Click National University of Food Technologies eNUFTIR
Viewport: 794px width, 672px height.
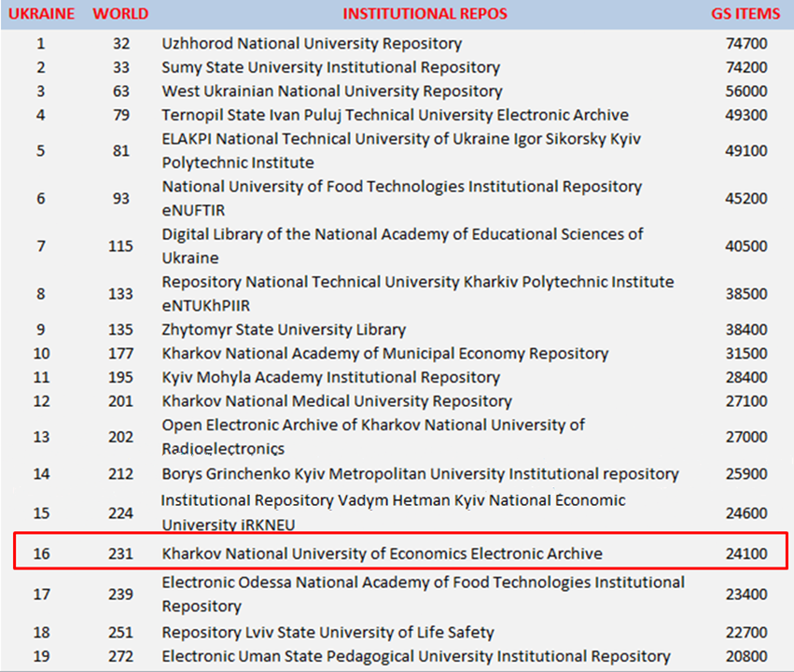pyautogui.click(x=402, y=198)
